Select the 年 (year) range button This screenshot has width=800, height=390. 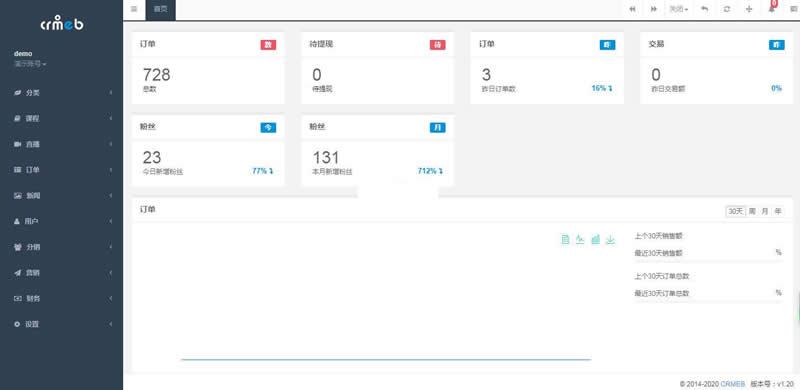point(778,211)
